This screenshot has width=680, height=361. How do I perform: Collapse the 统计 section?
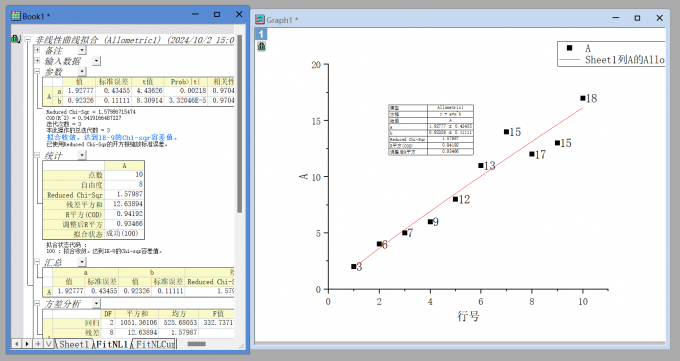[37, 155]
